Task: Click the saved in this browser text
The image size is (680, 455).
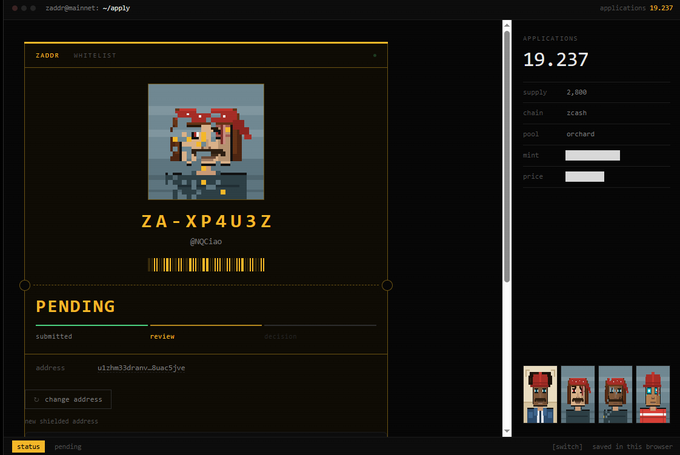Action: (x=632, y=446)
